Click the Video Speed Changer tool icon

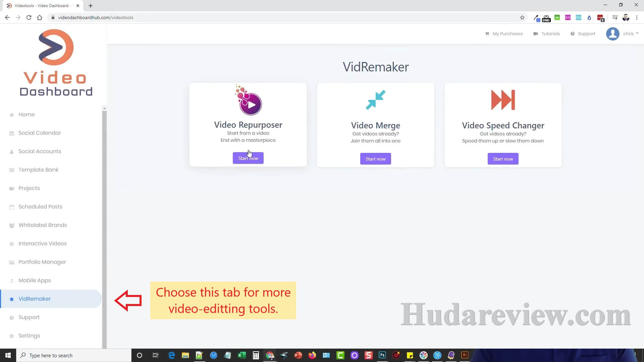click(x=503, y=100)
